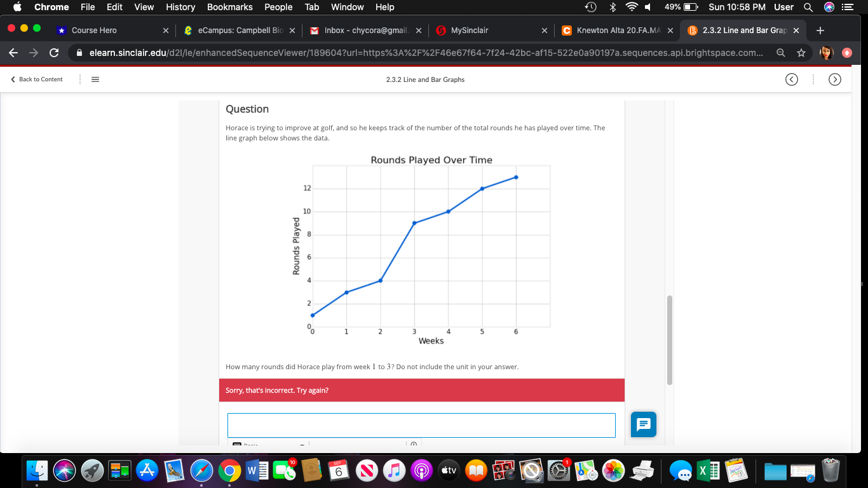Switch to the Gmail Inbox tab

click(365, 30)
